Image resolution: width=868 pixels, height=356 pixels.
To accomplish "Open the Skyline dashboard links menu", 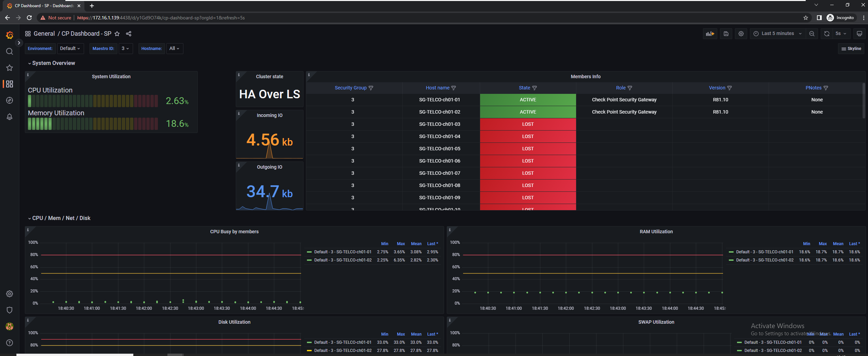I will pyautogui.click(x=851, y=49).
